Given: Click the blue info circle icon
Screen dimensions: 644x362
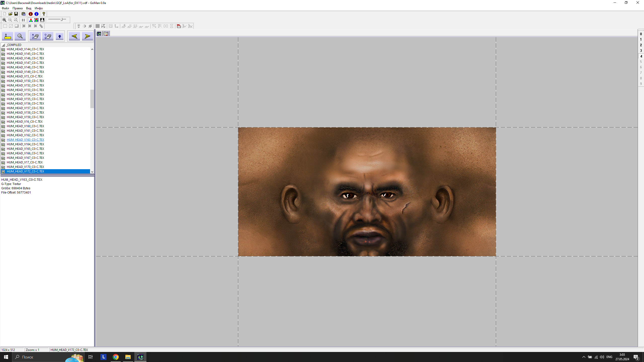Looking at the screenshot, I should (36, 14).
